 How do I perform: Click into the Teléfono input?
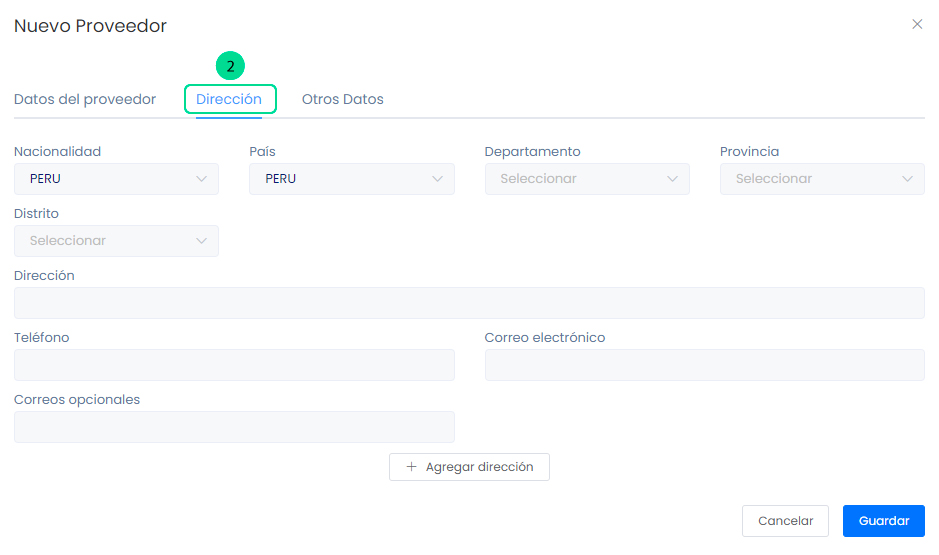pyautogui.click(x=234, y=365)
